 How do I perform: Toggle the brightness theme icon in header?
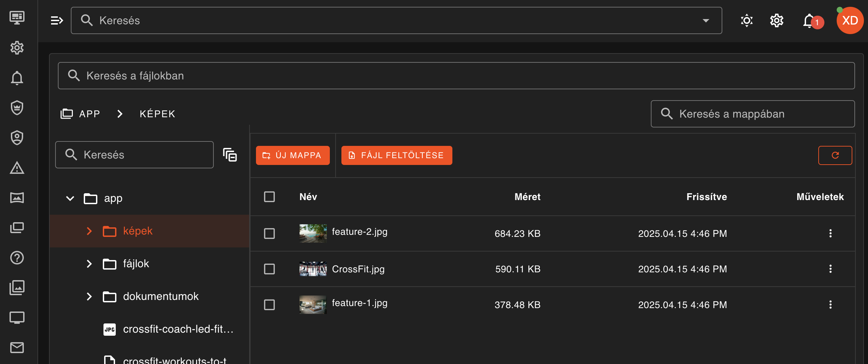point(746,21)
